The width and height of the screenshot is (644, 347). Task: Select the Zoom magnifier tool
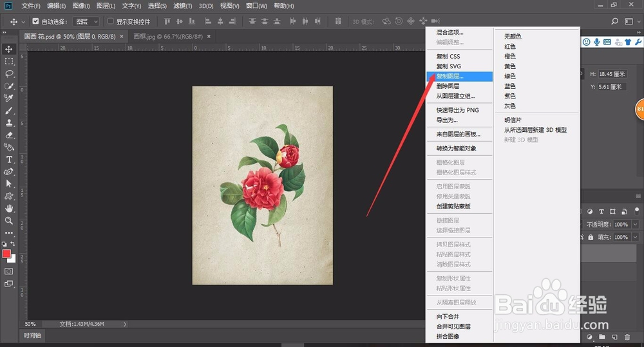click(8, 221)
